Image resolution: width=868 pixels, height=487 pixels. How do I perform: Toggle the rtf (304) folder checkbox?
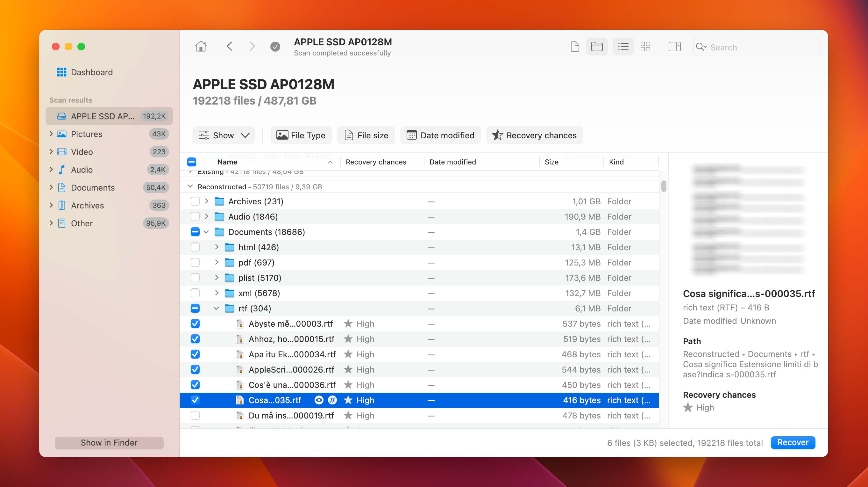195,308
